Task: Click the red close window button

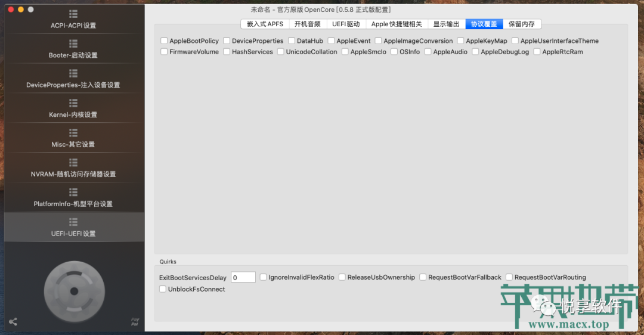Action: [x=11, y=10]
